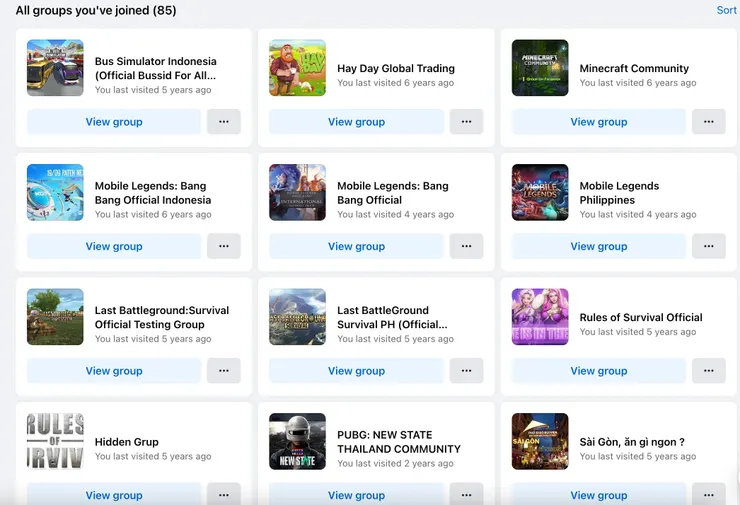Click the Bus Simulator Indonesia group thumbnail
The width and height of the screenshot is (740, 505).
[x=55, y=67]
